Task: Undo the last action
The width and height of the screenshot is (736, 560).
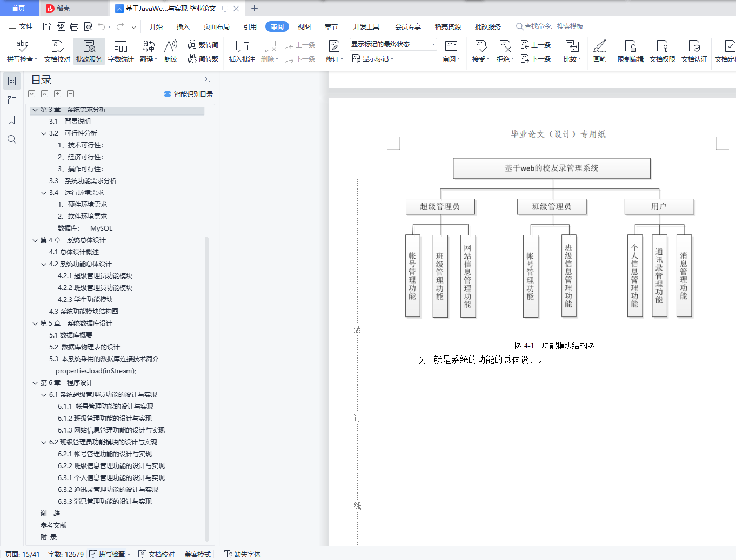Action: click(x=101, y=26)
